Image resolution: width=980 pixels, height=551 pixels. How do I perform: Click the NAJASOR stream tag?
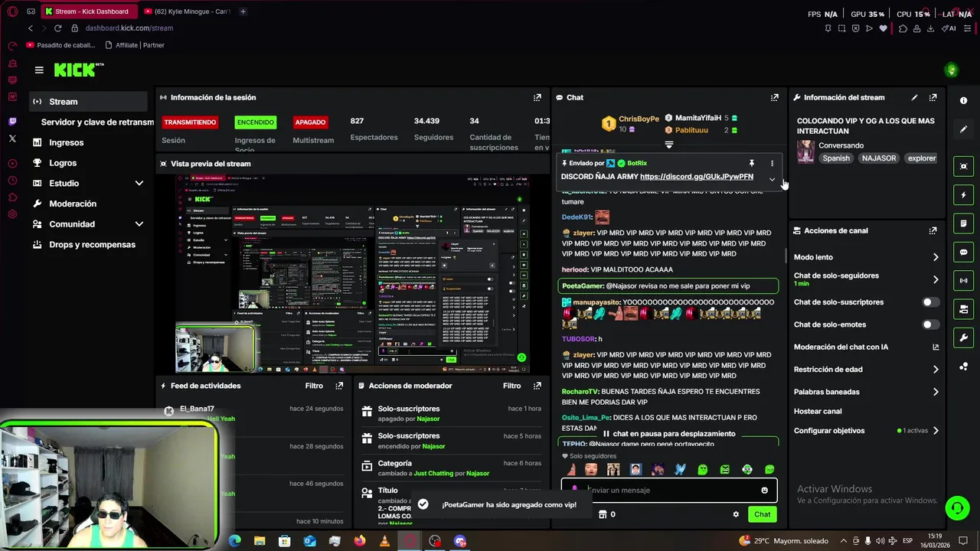(878, 158)
